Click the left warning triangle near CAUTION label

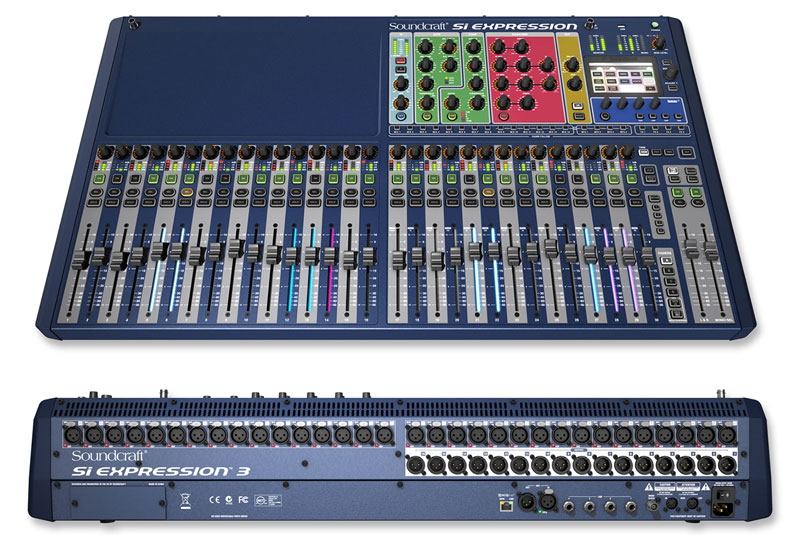(x=649, y=487)
